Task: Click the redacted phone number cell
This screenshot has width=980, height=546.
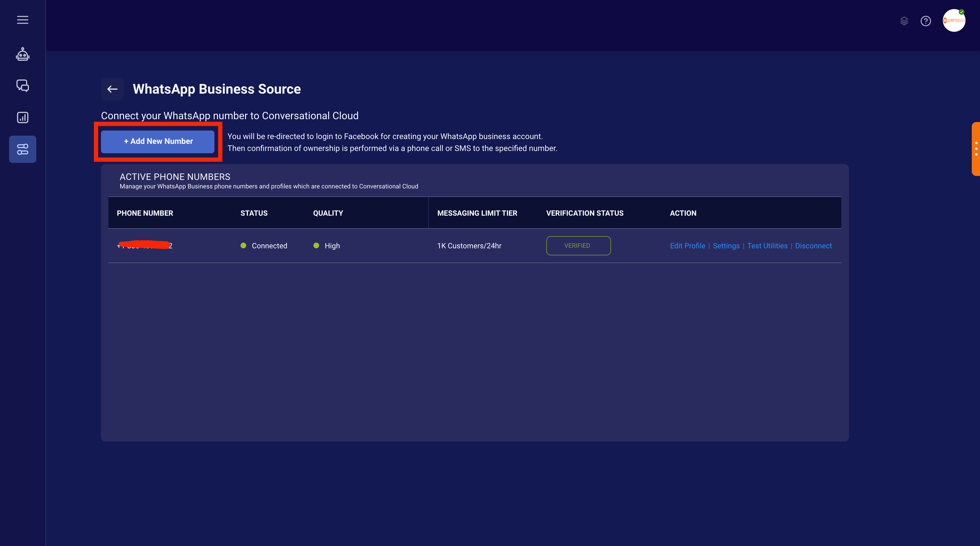Action: coord(145,245)
